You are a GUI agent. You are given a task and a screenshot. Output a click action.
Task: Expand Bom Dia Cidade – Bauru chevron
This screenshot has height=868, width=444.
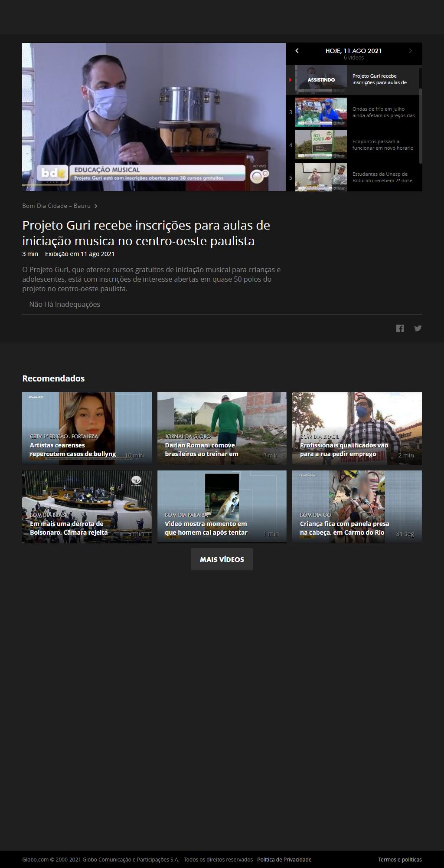(96, 206)
